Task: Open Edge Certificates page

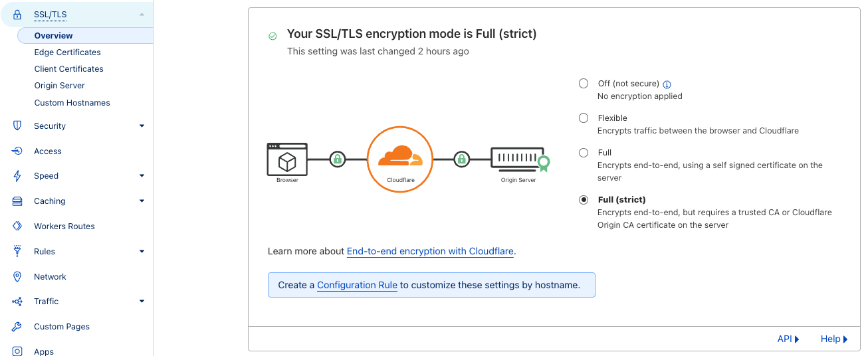Action: click(x=68, y=52)
